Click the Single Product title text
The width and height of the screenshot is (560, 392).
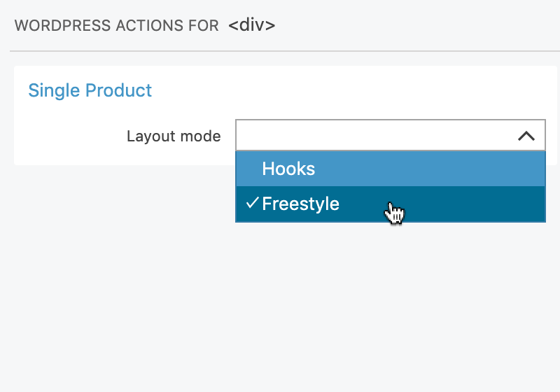pyautogui.click(x=90, y=90)
